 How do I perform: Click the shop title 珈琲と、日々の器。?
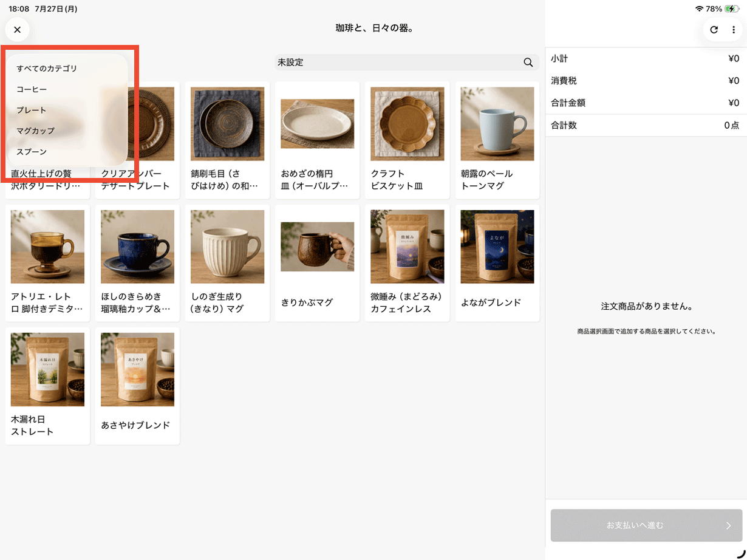click(x=375, y=28)
